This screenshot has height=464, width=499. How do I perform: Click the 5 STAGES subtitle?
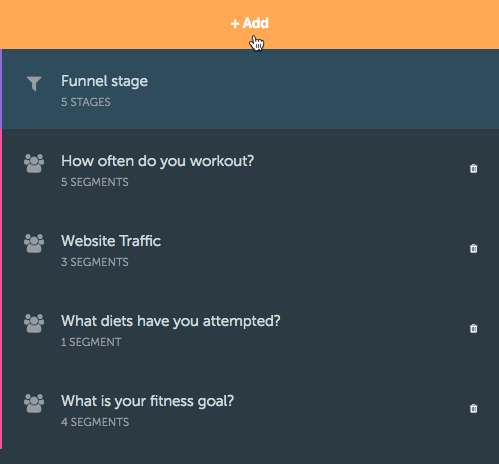86,102
